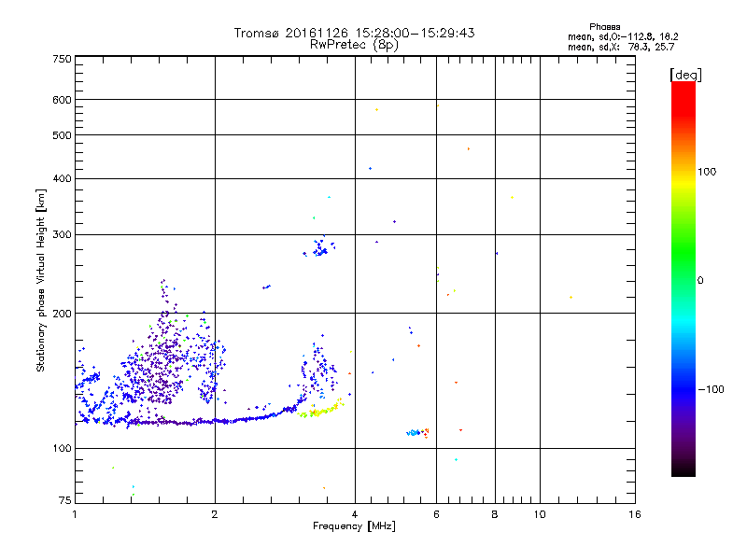
Task: Click the x-axis label '8'
Action: pos(495,514)
